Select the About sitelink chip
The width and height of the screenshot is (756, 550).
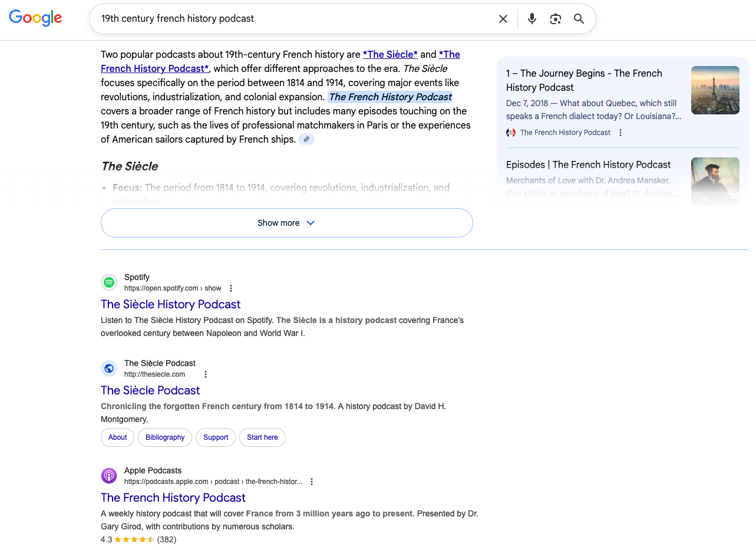(117, 437)
